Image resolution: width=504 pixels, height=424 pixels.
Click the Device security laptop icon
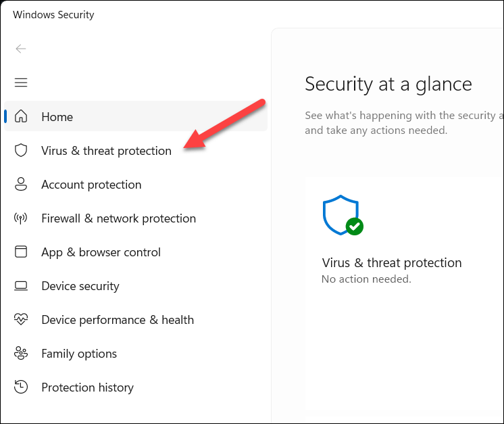click(21, 285)
